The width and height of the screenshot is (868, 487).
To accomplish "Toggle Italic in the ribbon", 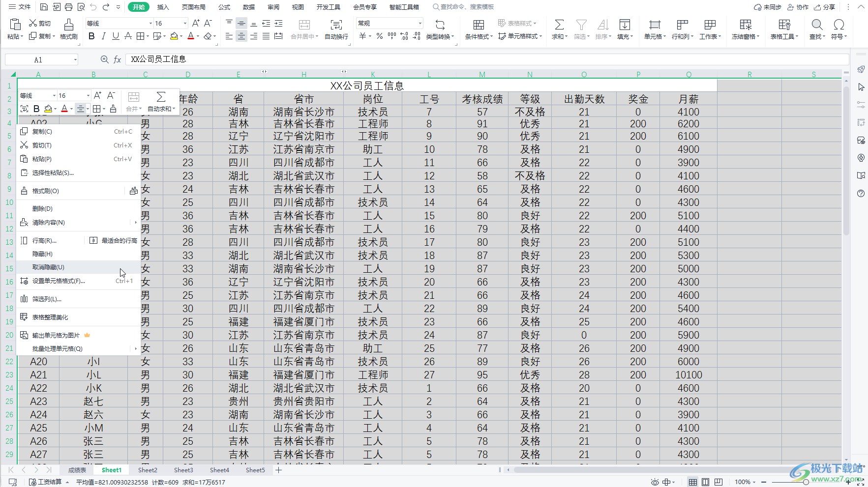I will (x=103, y=36).
